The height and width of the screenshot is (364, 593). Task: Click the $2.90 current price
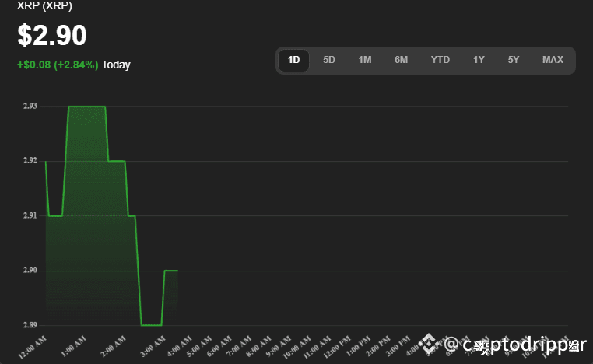coord(52,36)
